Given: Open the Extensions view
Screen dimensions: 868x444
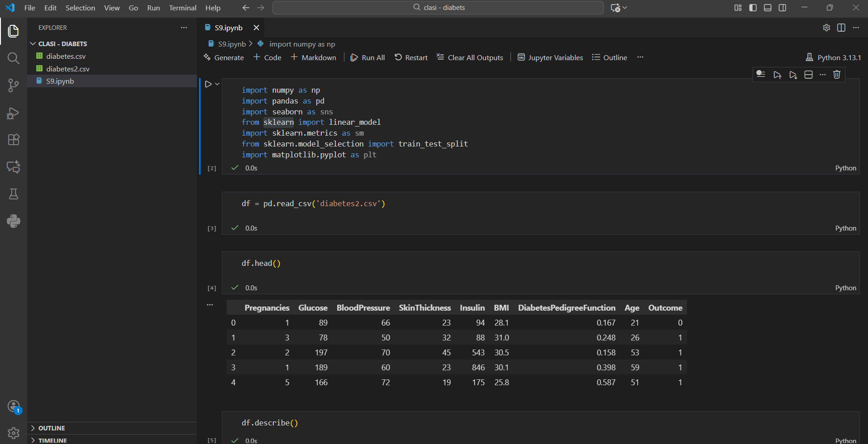Looking at the screenshot, I should [14, 140].
